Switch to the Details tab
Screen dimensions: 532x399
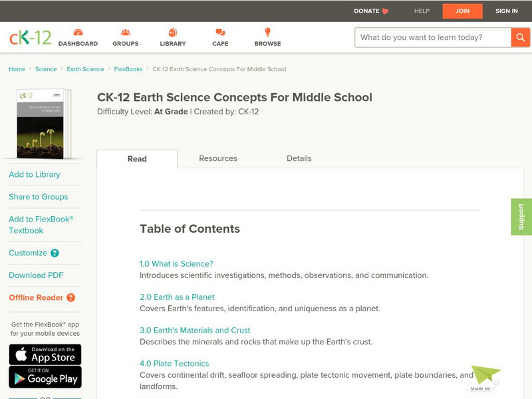coord(299,158)
